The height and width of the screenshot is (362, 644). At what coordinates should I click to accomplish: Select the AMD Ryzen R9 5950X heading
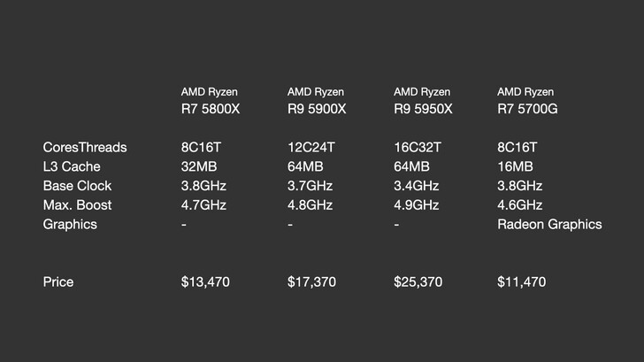click(x=423, y=100)
